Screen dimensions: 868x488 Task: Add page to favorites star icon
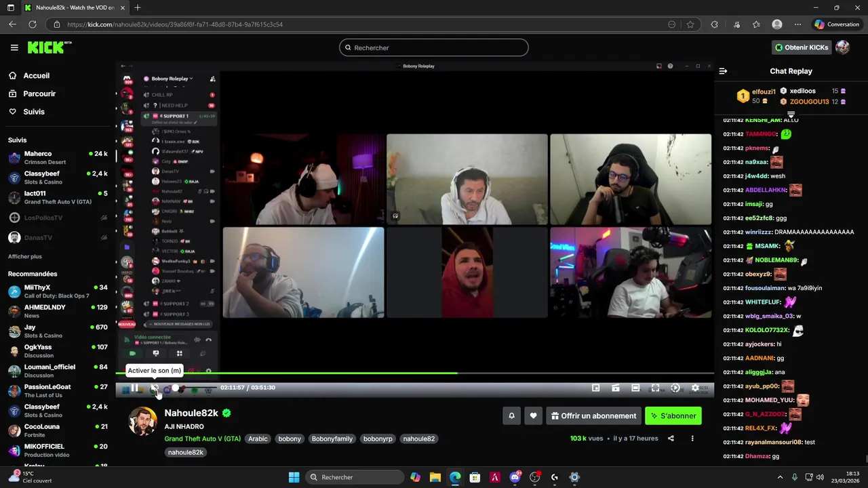(690, 24)
